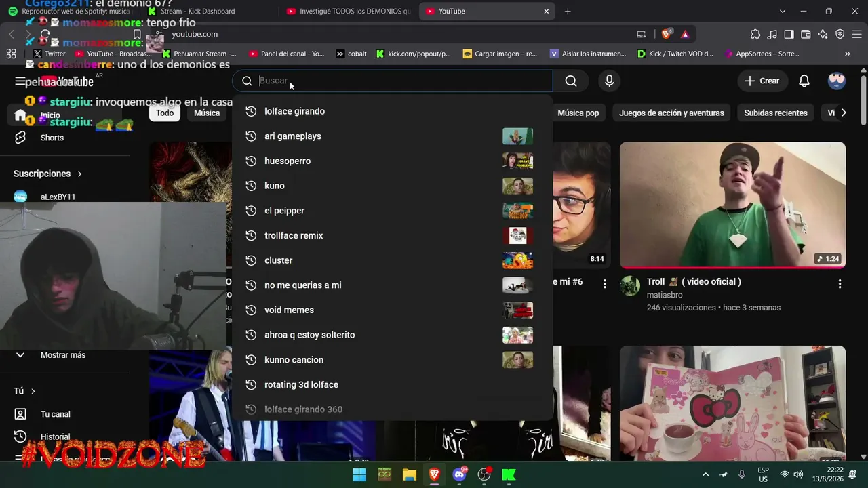
Task: Open the YouTube guide hamburger menu
Action: [20, 81]
